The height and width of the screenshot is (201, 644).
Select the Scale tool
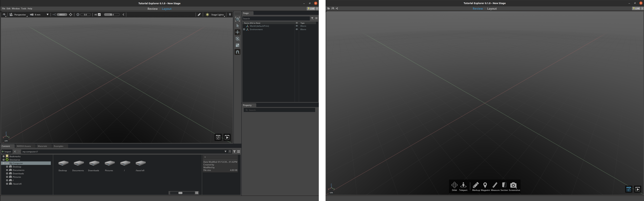237,45
